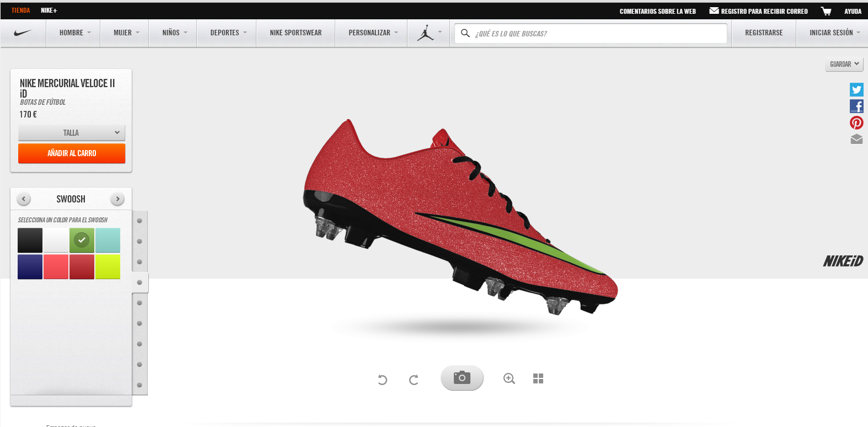Open the shopping cart icon

click(826, 11)
